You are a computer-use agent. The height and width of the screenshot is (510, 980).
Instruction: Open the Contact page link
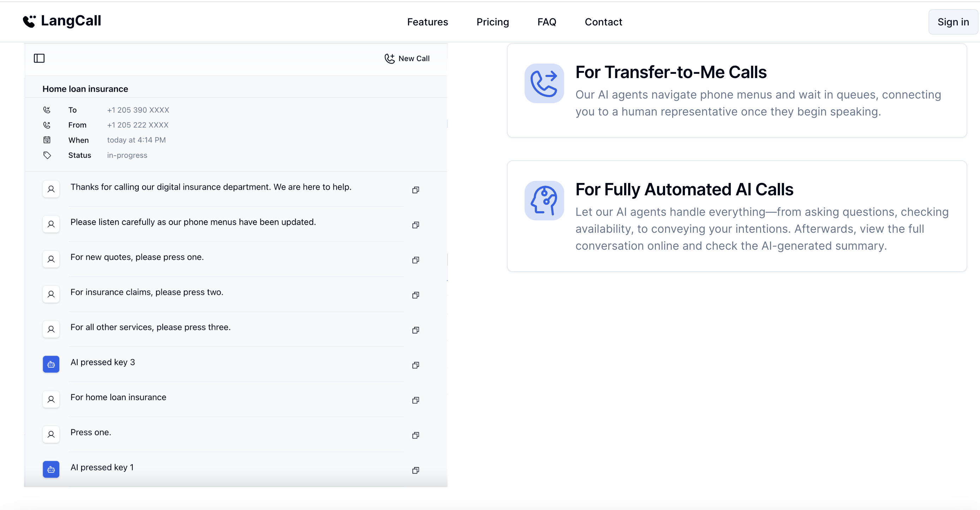[603, 22]
